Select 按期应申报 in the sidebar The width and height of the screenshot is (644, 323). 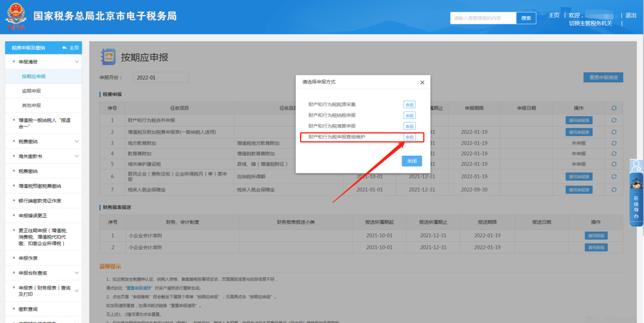[x=33, y=76]
